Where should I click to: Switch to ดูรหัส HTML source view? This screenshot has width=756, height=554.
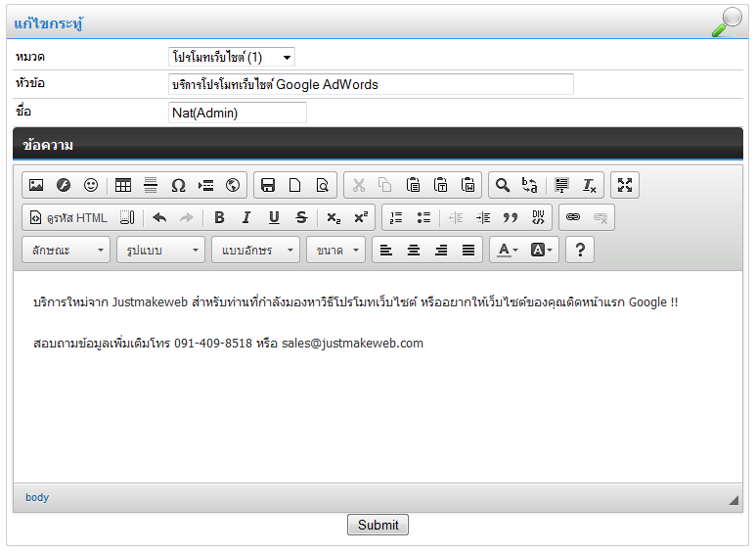pyautogui.click(x=68, y=217)
